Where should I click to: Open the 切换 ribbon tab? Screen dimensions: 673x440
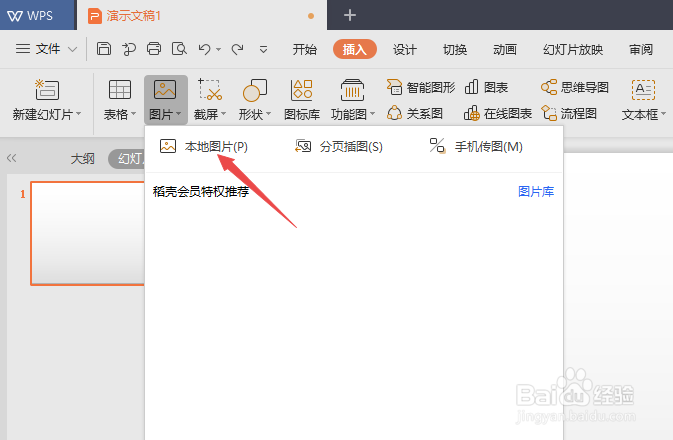(x=455, y=50)
